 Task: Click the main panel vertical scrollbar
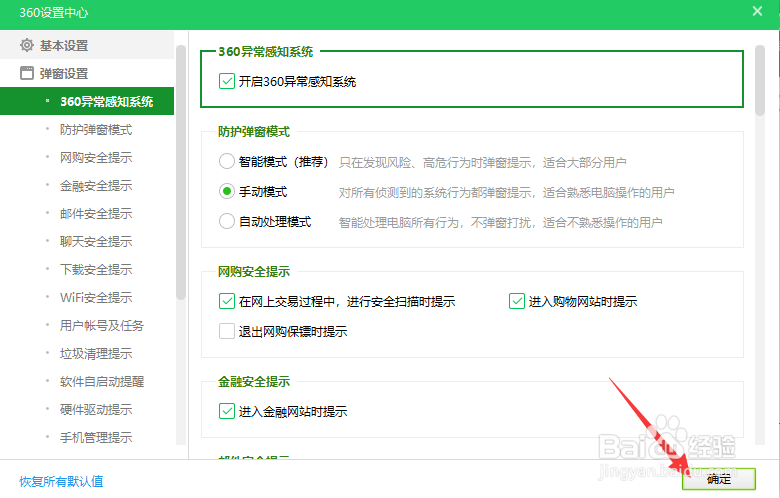760,81
